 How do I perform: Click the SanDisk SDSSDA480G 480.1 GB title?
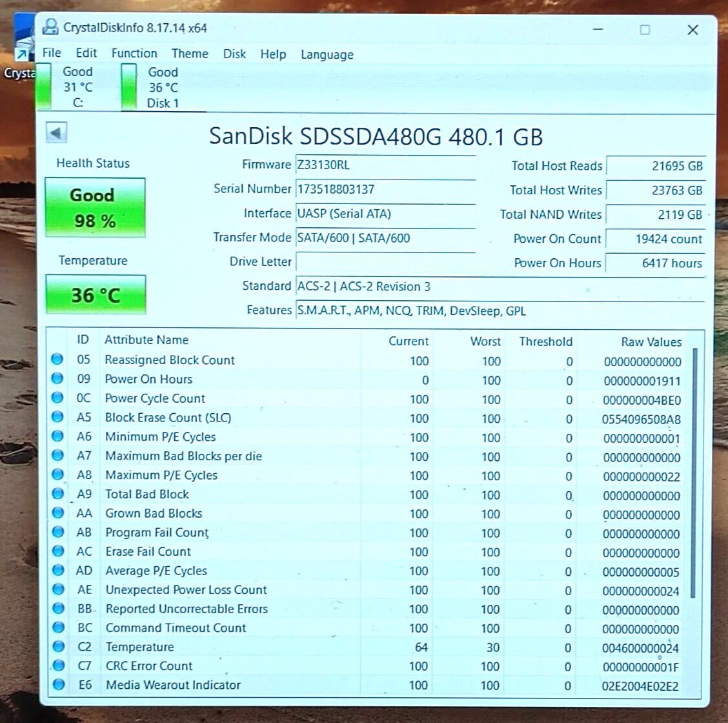(376, 136)
